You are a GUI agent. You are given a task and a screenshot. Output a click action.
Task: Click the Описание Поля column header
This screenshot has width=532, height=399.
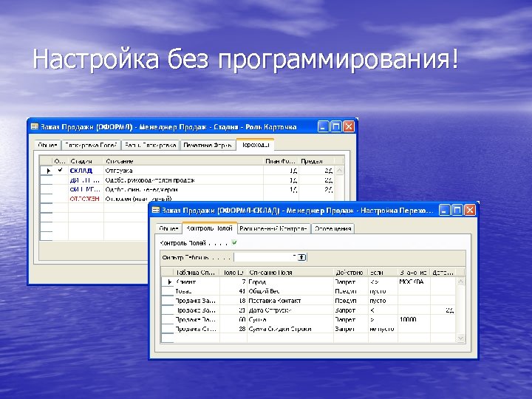[290, 272]
